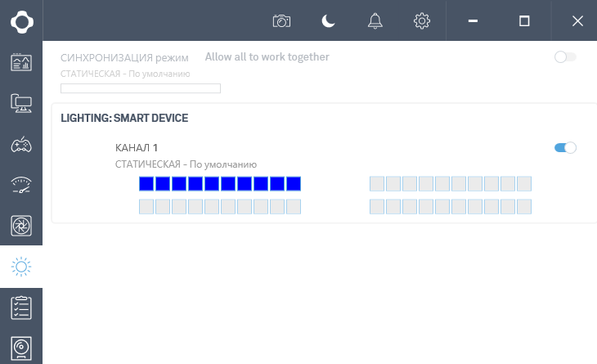Enable the СИНХРОНИЗАЦИЯ режим toggle

(565, 57)
